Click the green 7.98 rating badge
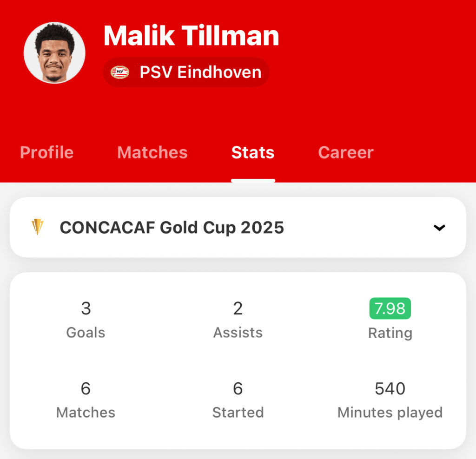This screenshot has height=459, width=476. [390, 308]
